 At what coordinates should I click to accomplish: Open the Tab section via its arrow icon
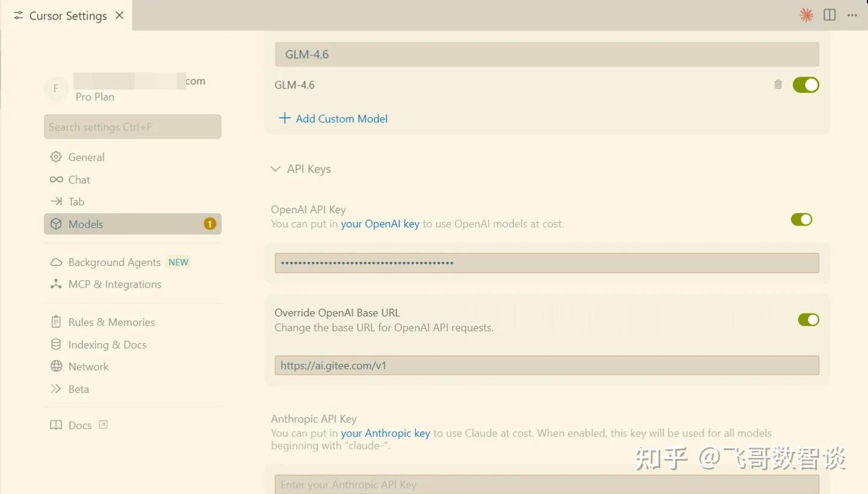click(x=56, y=201)
